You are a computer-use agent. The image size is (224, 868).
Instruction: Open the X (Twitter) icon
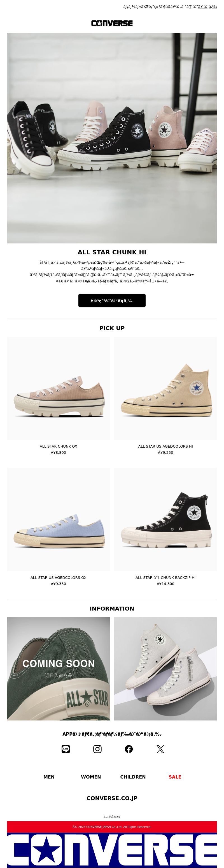coord(160,749)
